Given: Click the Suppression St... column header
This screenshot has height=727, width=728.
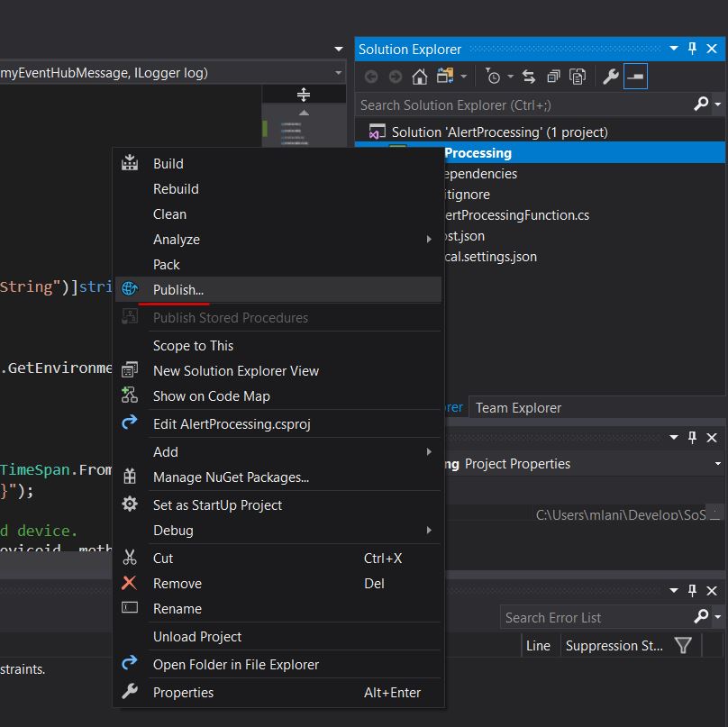Looking at the screenshot, I should click(x=614, y=645).
